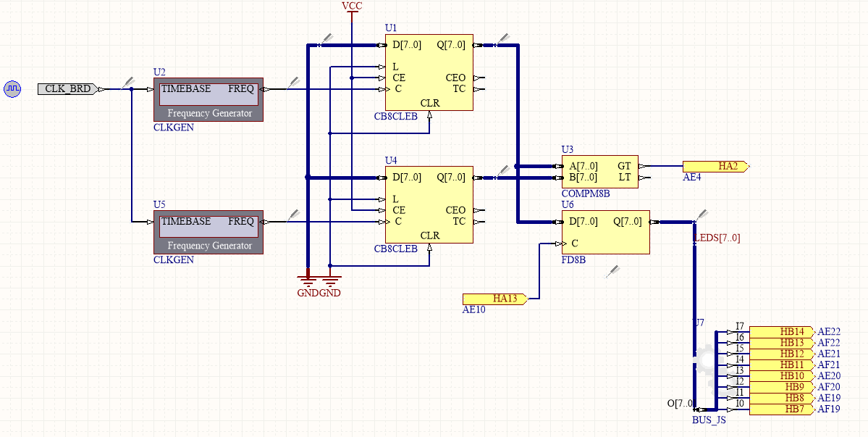
Task: Select the U3 COMPM8B comparator
Action: (x=600, y=172)
